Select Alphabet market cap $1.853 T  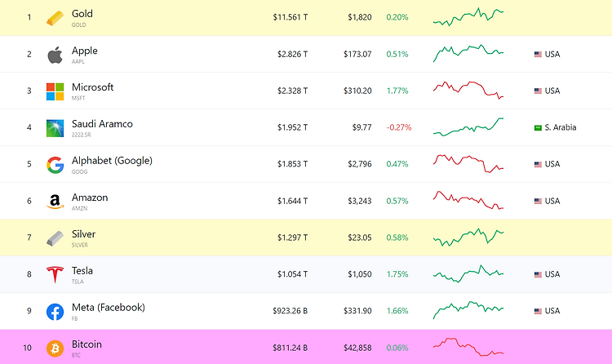(292, 164)
